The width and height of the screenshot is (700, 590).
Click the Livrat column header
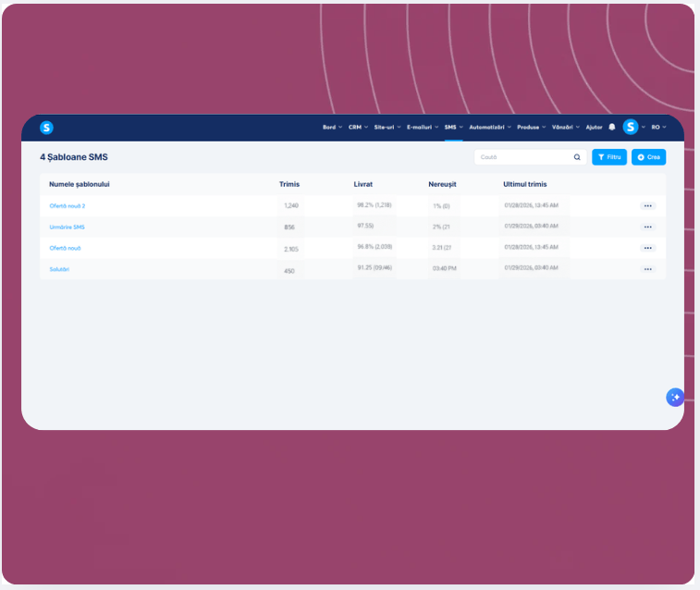pyautogui.click(x=363, y=184)
